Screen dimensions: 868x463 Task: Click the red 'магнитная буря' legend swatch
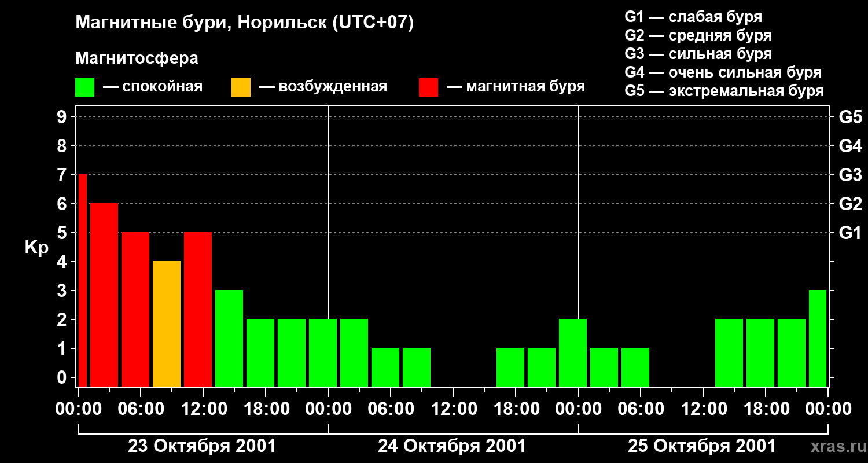tap(428, 87)
